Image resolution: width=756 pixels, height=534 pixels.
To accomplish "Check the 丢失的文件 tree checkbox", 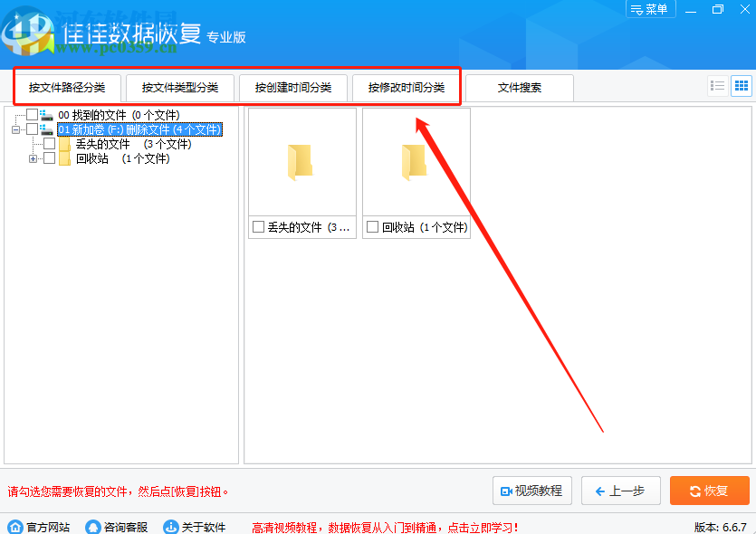I will (x=49, y=144).
